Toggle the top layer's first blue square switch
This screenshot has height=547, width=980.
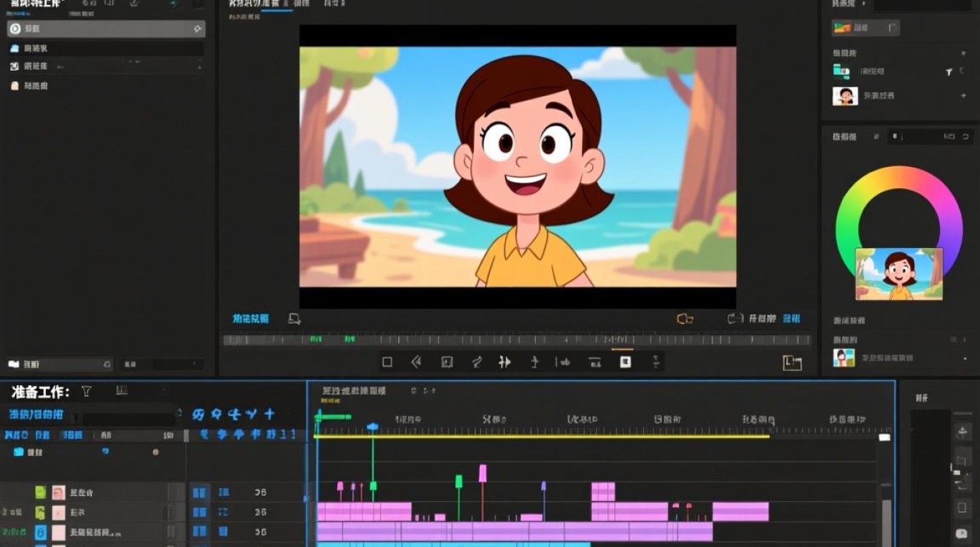(x=198, y=492)
